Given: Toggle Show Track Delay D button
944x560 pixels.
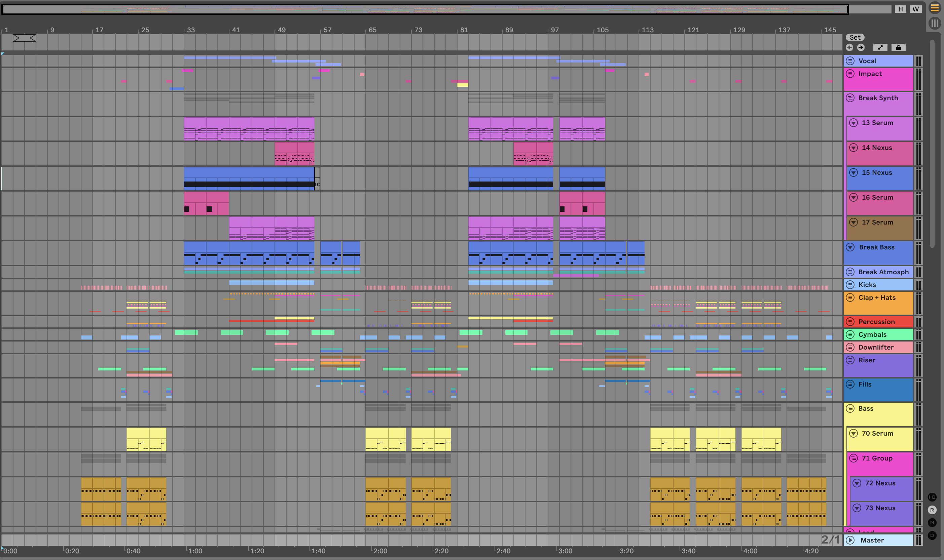Looking at the screenshot, I should point(932,535).
